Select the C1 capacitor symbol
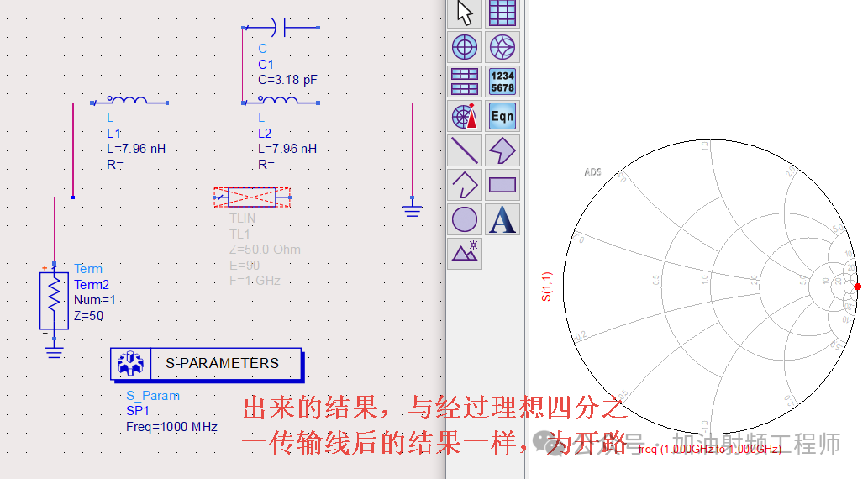This screenshot has height=479, width=868. point(280,27)
